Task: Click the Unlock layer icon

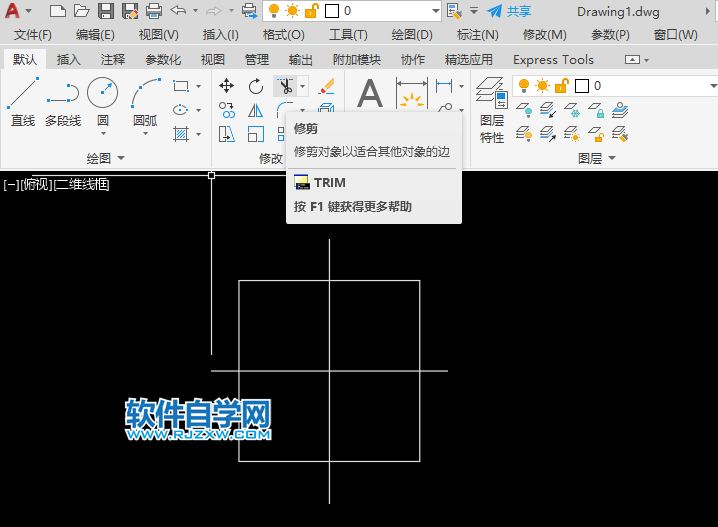Action: [x=596, y=134]
